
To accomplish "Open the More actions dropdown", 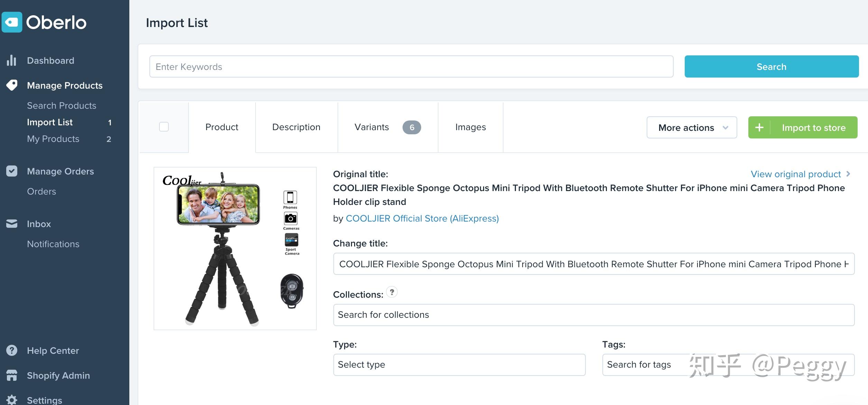I will click(x=692, y=127).
